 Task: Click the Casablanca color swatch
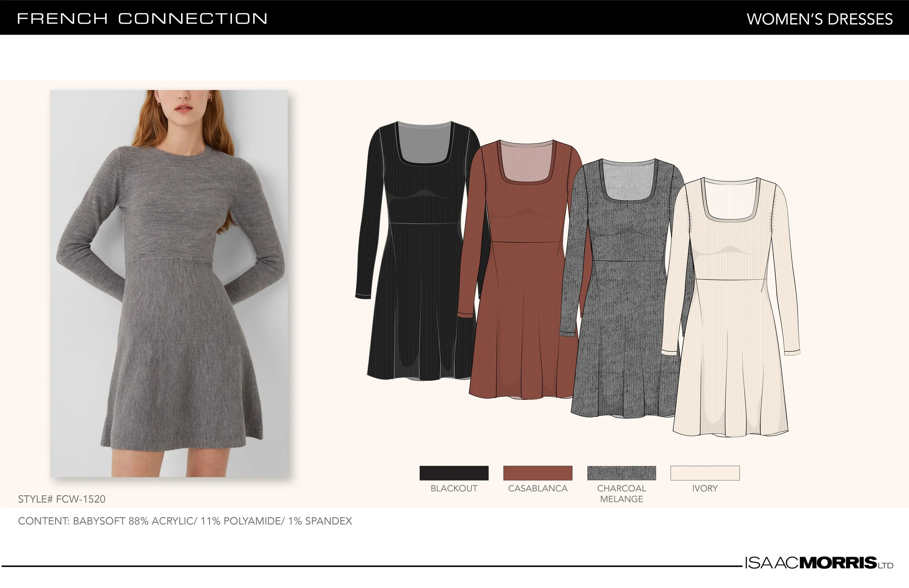[537, 473]
